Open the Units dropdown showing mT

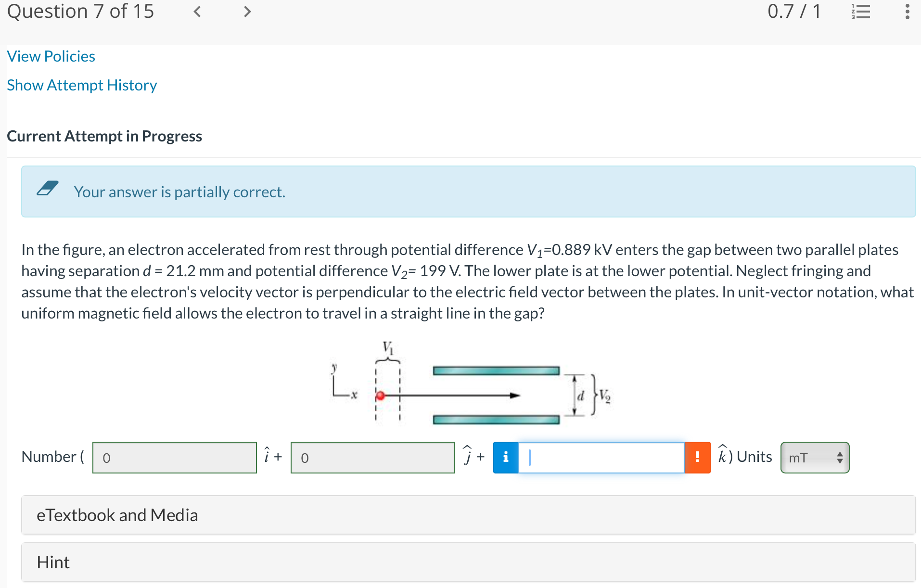(x=814, y=457)
